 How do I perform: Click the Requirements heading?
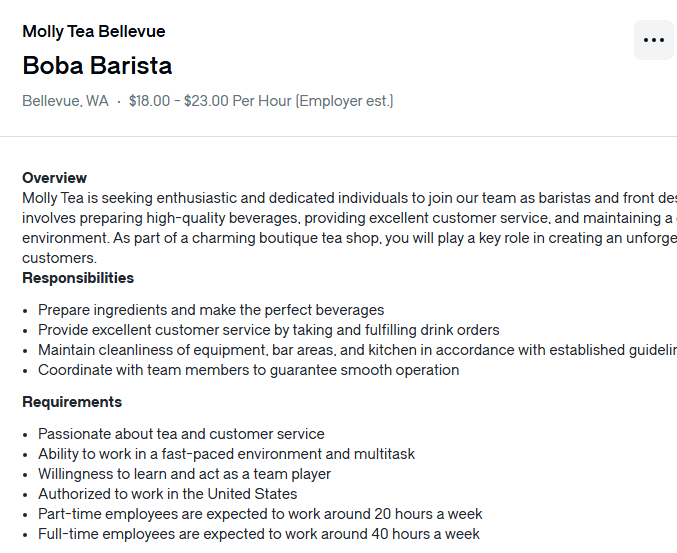pyautogui.click(x=72, y=402)
